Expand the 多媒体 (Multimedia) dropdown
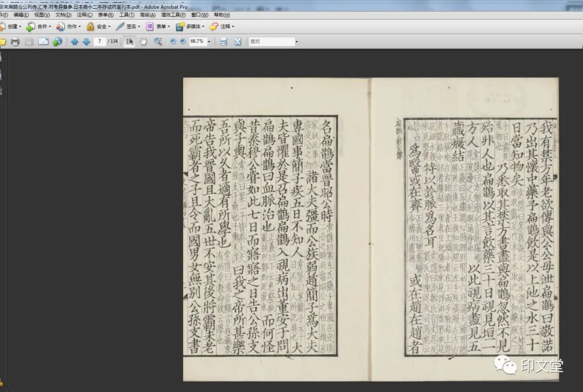Image resolution: width=583 pixels, height=392 pixels. pos(189,26)
